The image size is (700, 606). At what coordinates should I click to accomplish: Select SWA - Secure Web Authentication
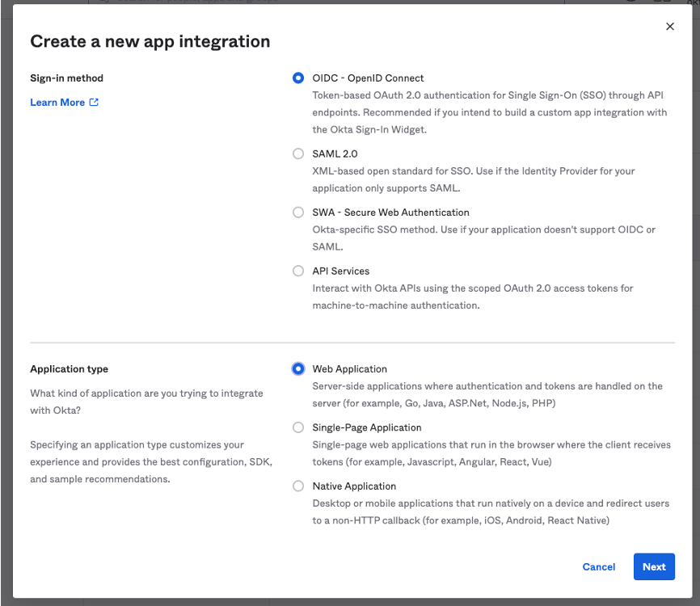pos(298,212)
